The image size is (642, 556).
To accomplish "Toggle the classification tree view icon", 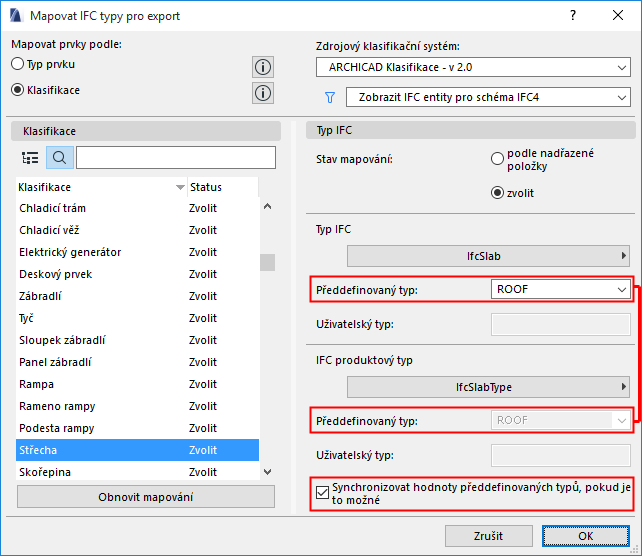I will click(x=30, y=158).
